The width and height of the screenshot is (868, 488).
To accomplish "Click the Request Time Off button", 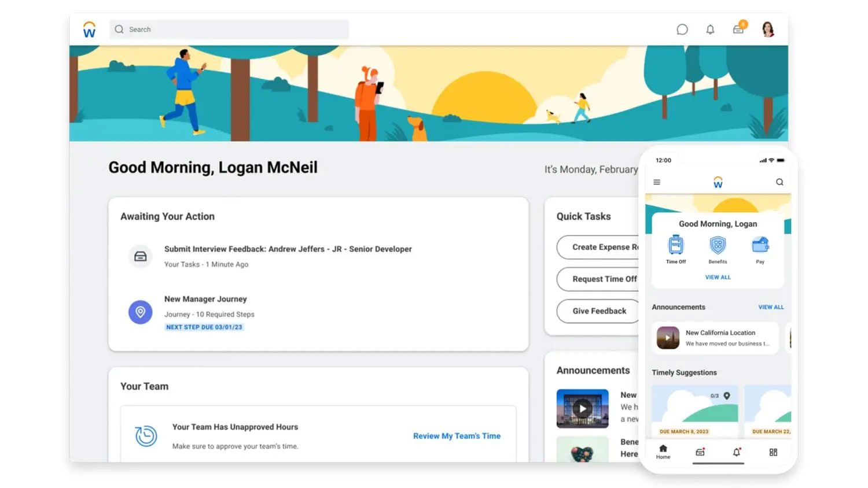I will click(x=599, y=279).
